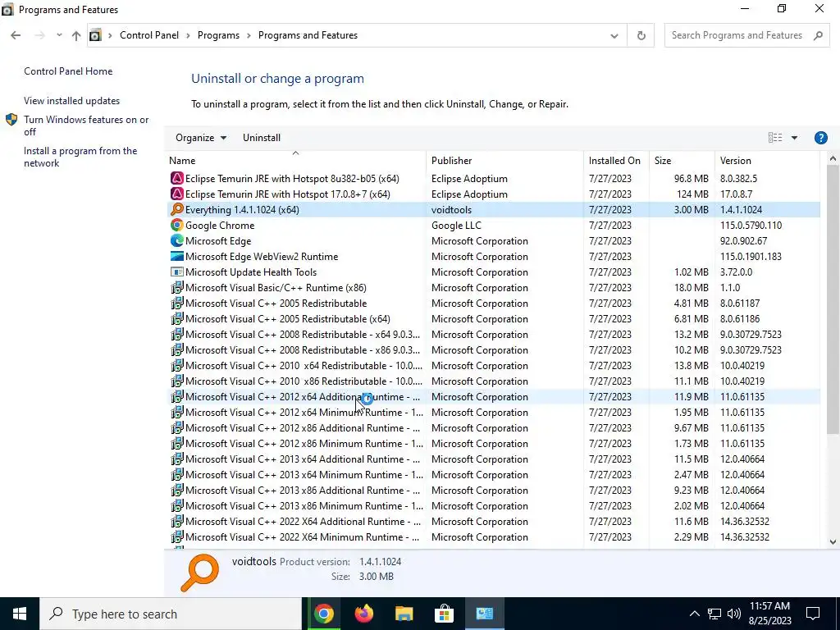Open Firefox from the taskbar

(x=364, y=614)
